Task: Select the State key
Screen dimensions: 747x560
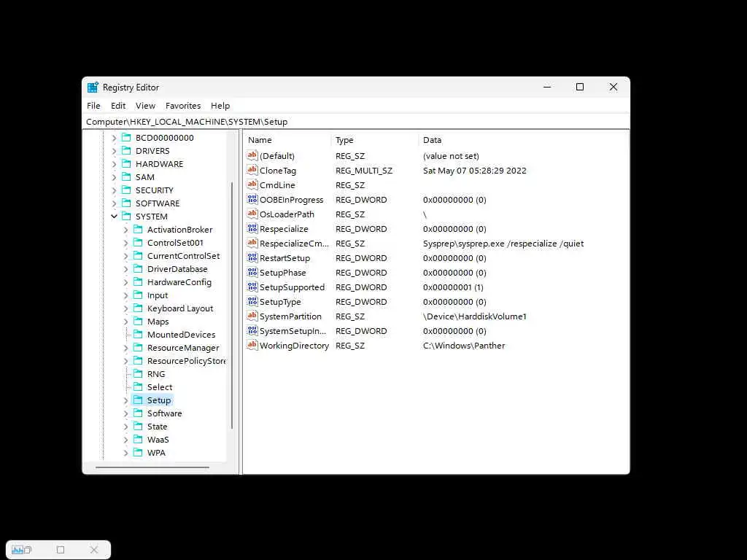Action: click(158, 427)
